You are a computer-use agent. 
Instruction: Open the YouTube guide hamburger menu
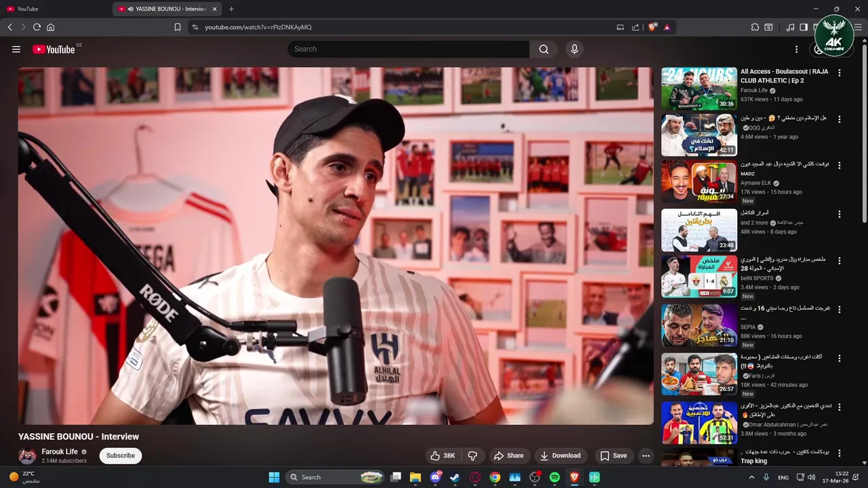point(16,49)
